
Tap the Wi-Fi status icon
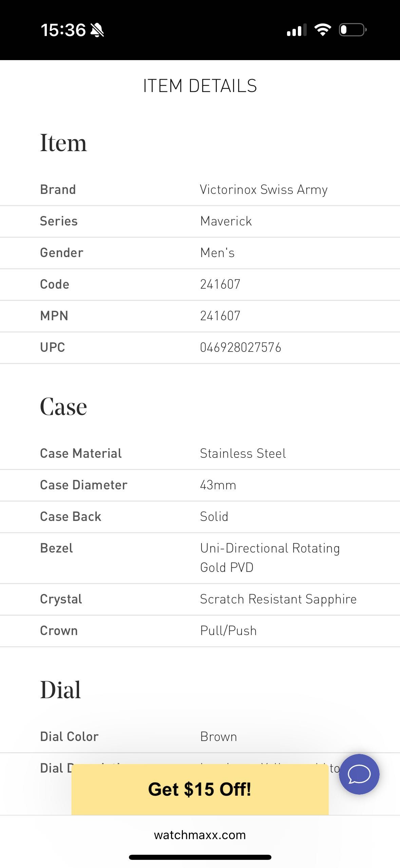pos(323,30)
